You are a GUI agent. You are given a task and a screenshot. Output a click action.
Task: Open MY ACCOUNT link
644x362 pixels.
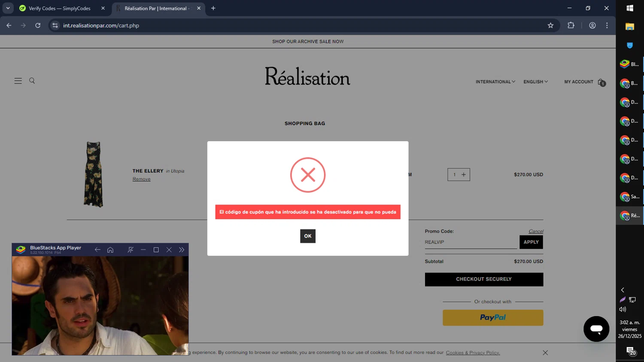pyautogui.click(x=578, y=81)
